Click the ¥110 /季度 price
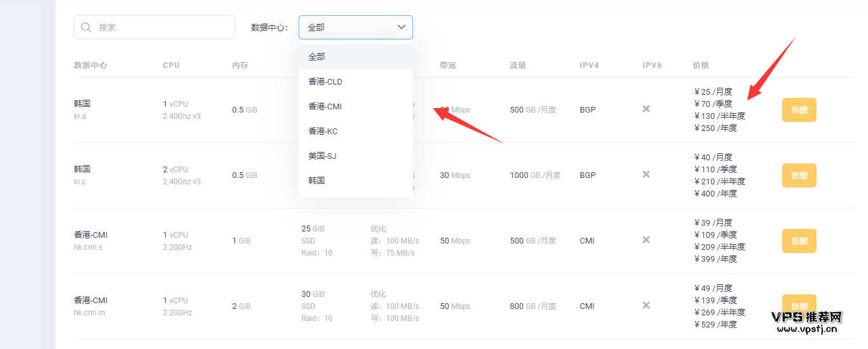868x349 pixels. tap(715, 169)
